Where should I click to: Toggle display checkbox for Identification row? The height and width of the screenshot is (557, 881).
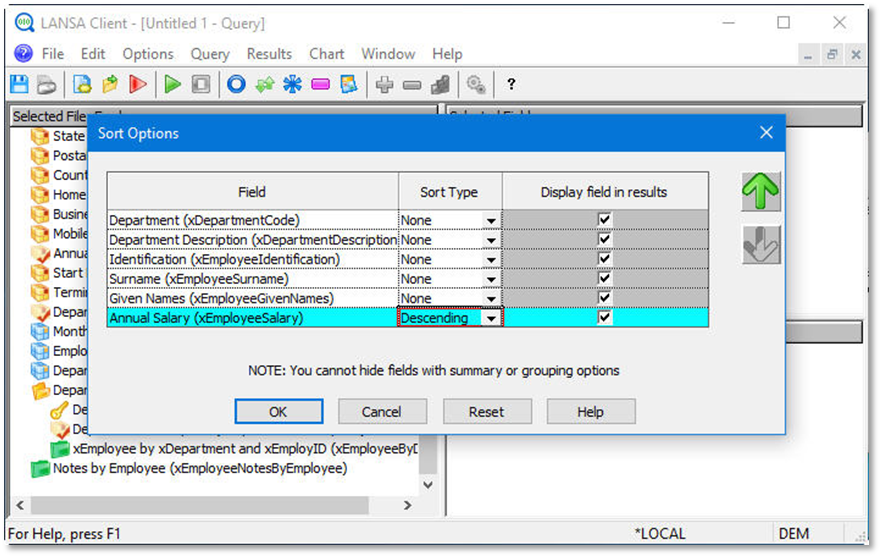(x=605, y=259)
